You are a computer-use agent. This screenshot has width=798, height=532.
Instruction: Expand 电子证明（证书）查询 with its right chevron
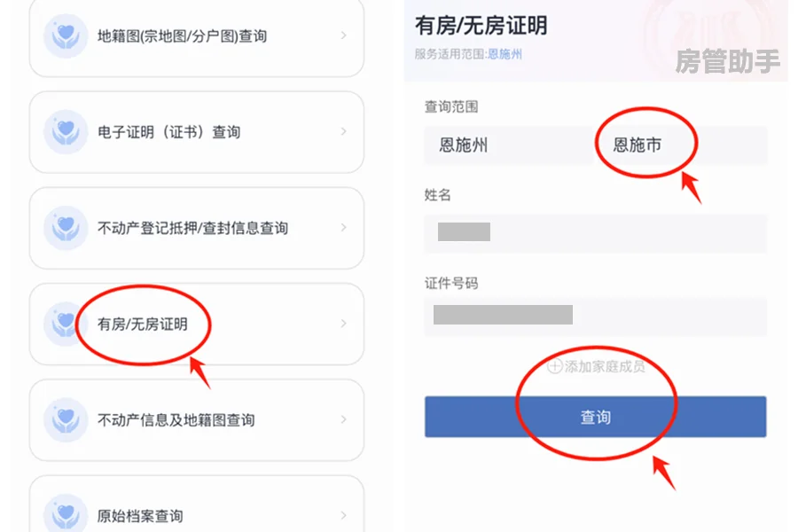point(343,132)
